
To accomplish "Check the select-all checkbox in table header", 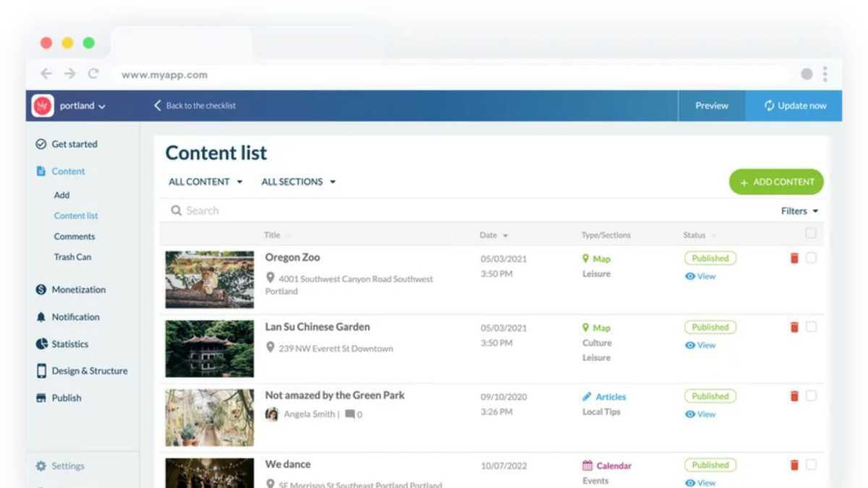I will 811,233.
